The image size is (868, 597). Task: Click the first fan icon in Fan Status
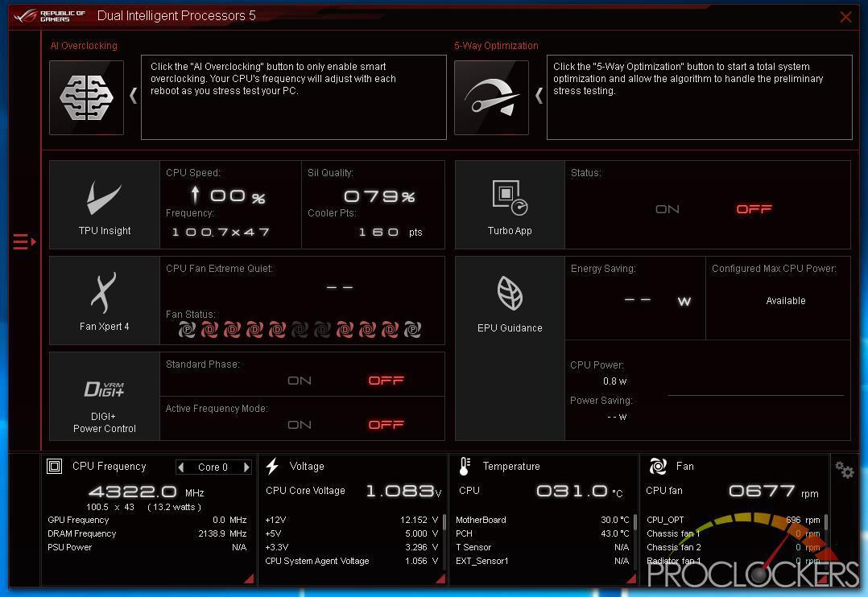point(187,331)
